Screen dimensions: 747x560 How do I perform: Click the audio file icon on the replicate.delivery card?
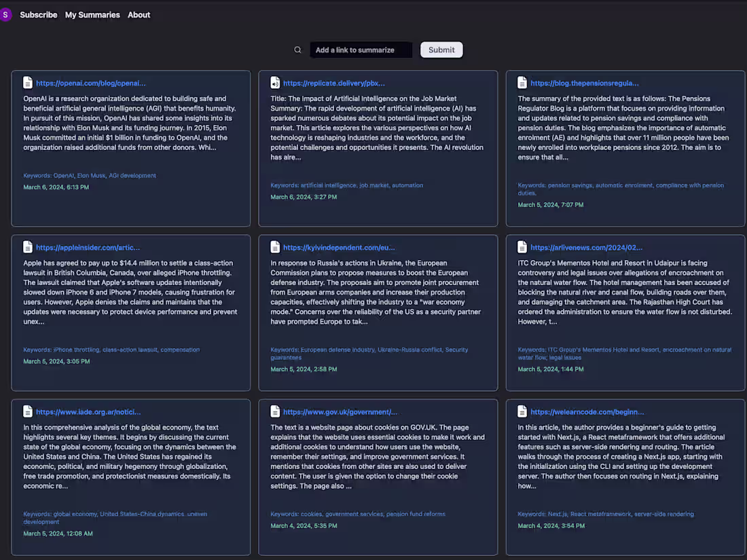(275, 82)
